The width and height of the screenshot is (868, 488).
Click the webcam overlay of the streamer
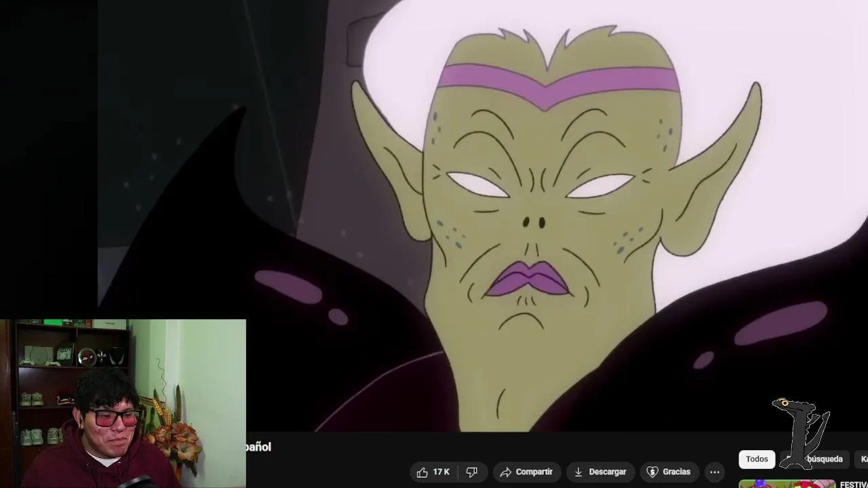tap(123, 403)
